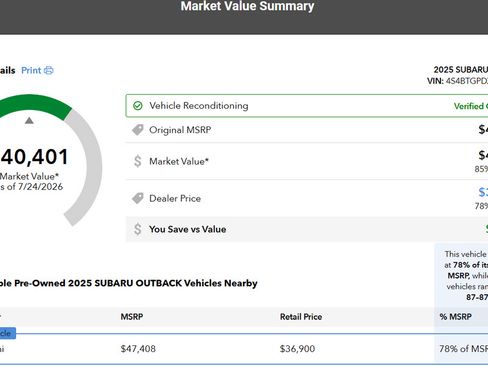Click the 40,401 market value figure
Viewport: 488px width, 366px height.
tap(34, 157)
